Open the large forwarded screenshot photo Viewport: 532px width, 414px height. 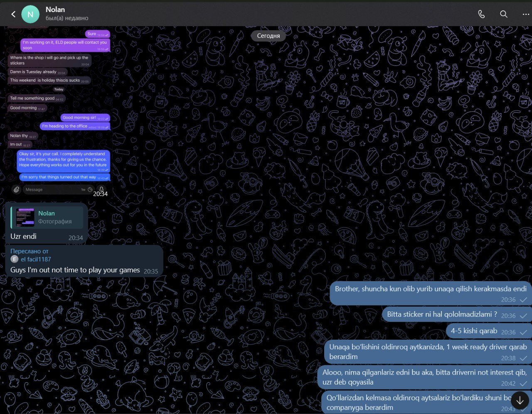(59, 113)
